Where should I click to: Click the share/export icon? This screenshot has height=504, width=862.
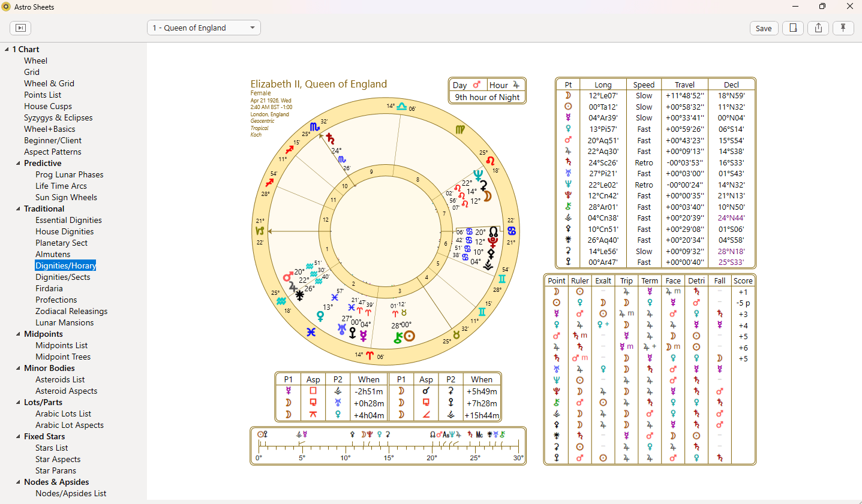pos(818,28)
